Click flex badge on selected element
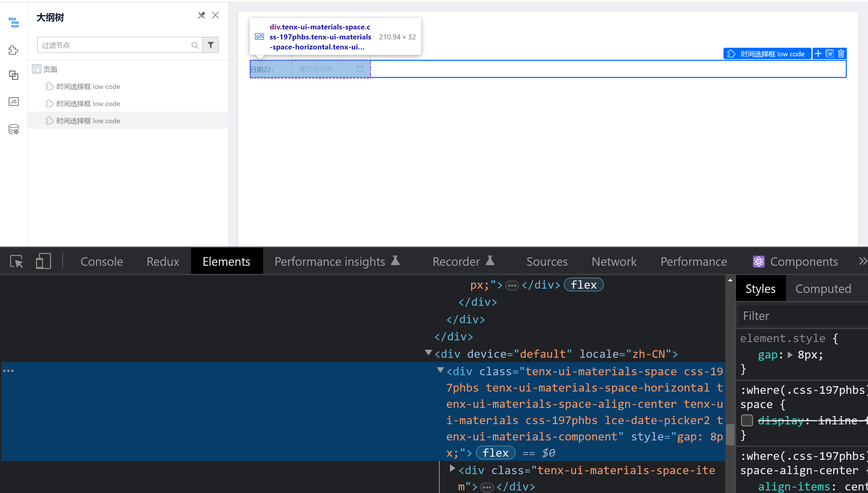This screenshot has height=493, width=868. click(x=495, y=453)
